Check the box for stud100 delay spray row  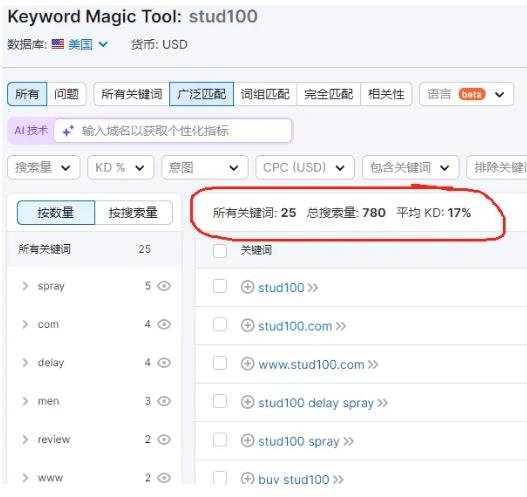[220, 402]
